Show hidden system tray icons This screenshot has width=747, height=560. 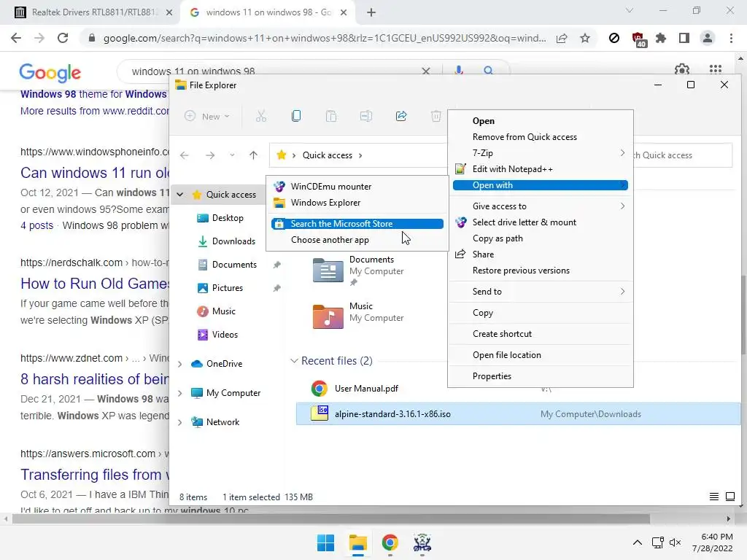(x=637, y=542)
